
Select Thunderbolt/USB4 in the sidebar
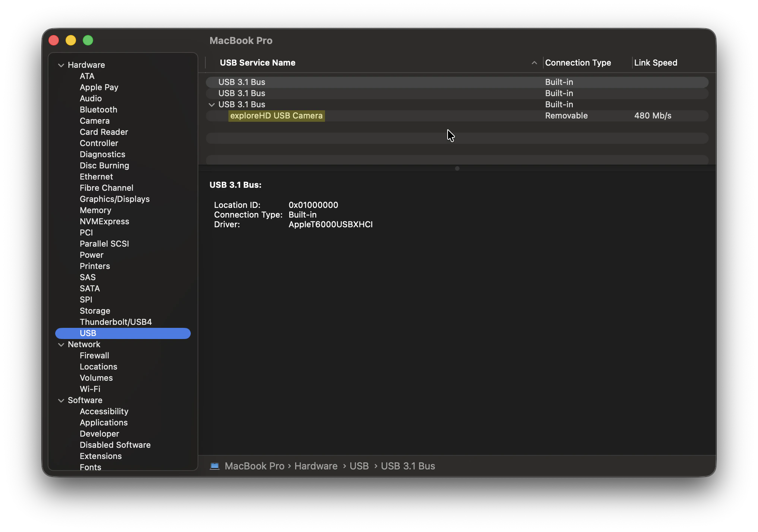(x=116, y=322)
